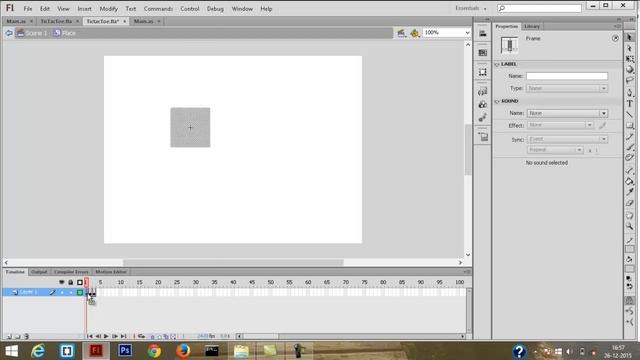Image resolution: width=640 pixels, height=360 pixels.
Task: Select the Line tool
Action: [x=629, y=115]
